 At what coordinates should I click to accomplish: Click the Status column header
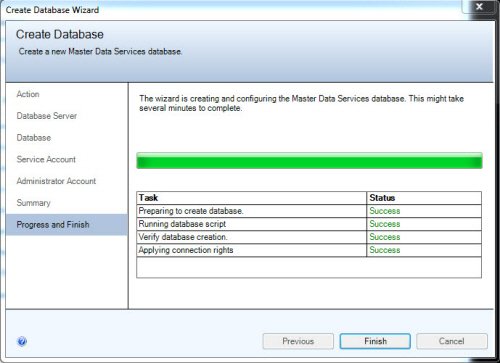[x=424, y=198]
